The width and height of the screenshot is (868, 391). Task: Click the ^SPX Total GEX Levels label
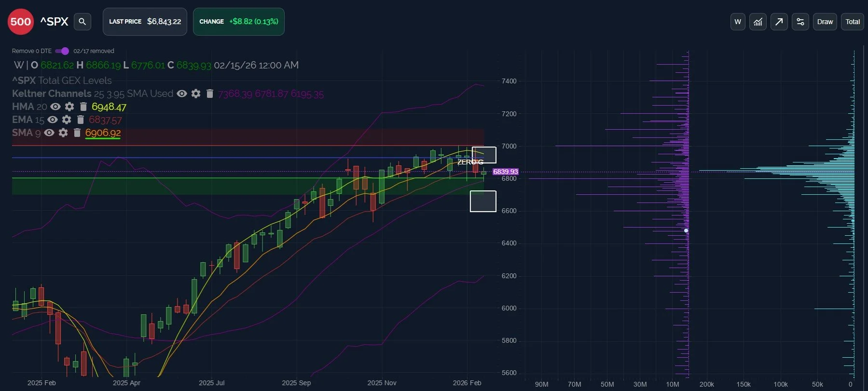click(x=62, y=81)
